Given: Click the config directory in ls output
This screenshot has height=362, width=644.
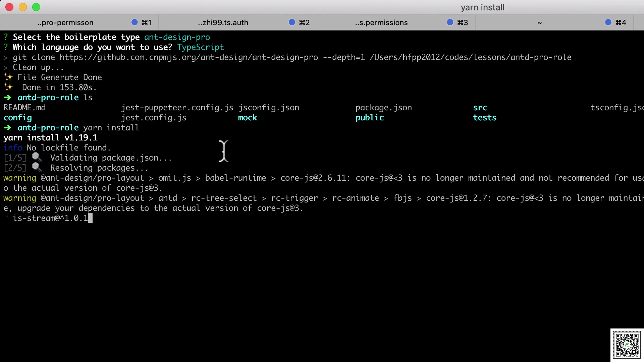Looking at the screenshot, I should tap(18, 118).
